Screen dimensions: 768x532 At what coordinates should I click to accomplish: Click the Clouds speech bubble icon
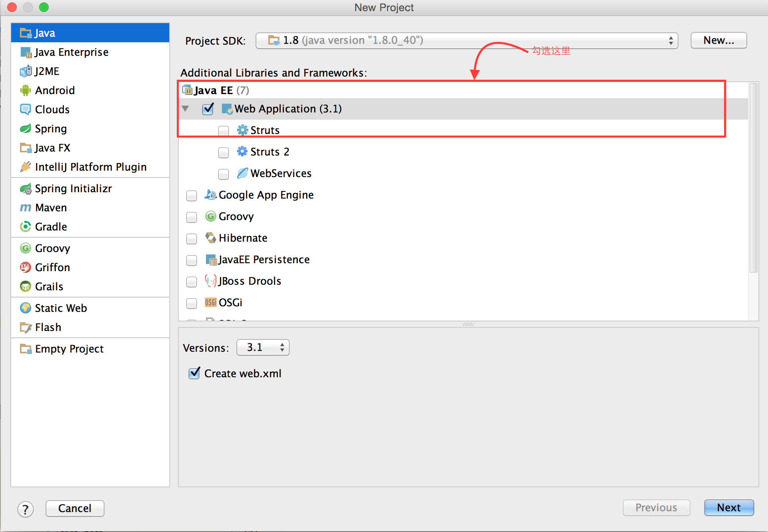pos(26,110)
